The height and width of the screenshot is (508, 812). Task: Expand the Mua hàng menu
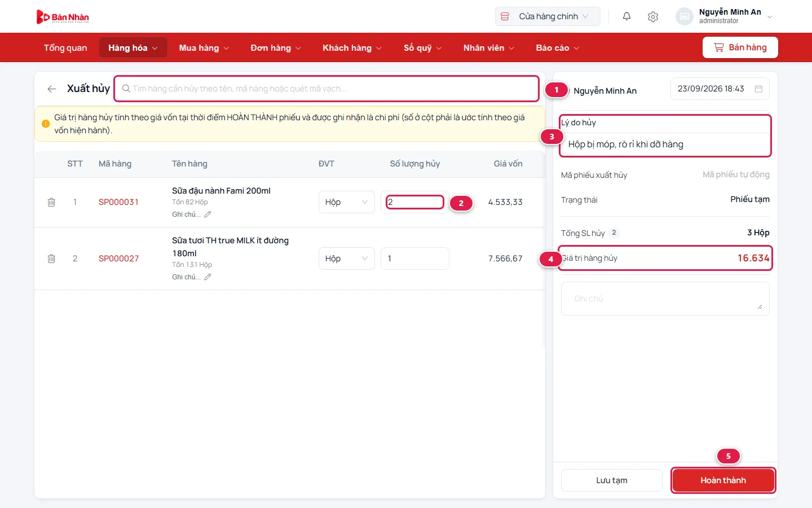click(x=204, y=48)
